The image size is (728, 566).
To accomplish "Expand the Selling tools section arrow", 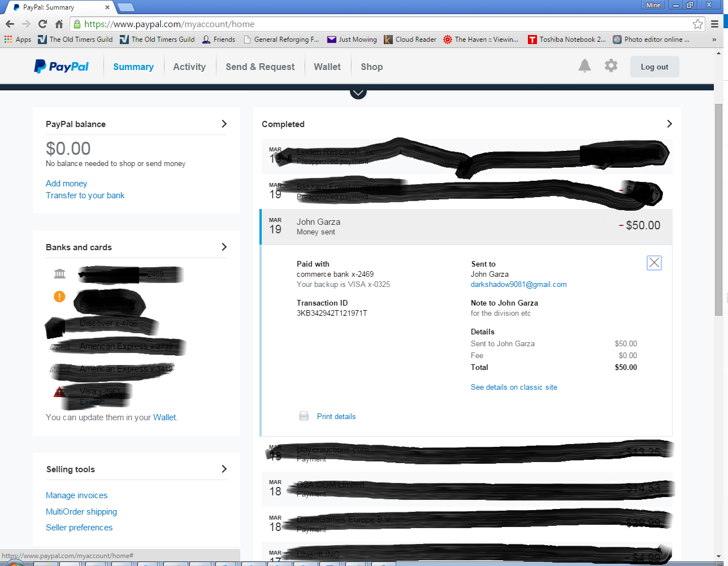I will click(x=224, y=469).
